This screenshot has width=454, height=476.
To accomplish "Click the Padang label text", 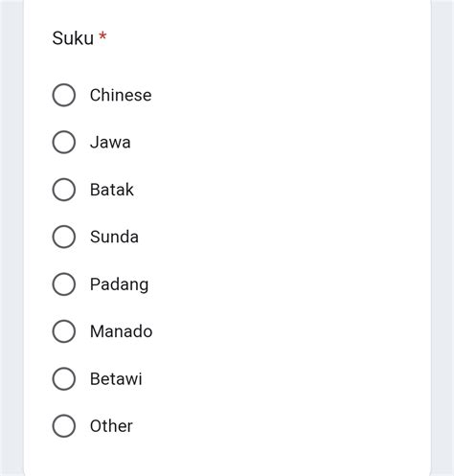I will (120, 284).
